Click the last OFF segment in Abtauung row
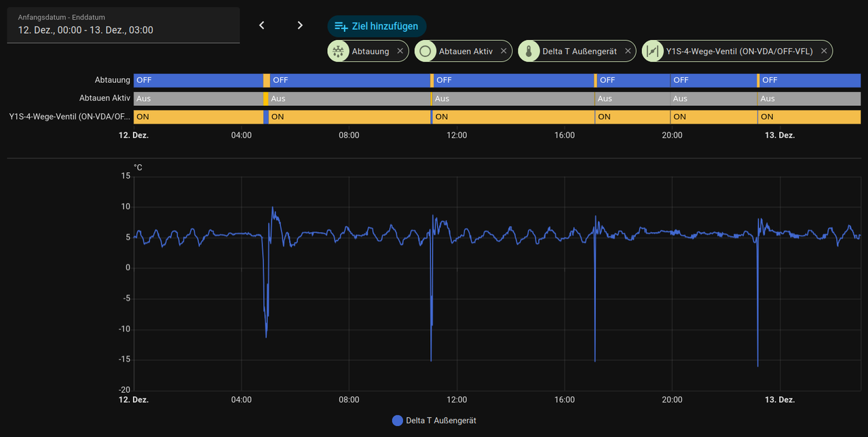 click(810, 80)
